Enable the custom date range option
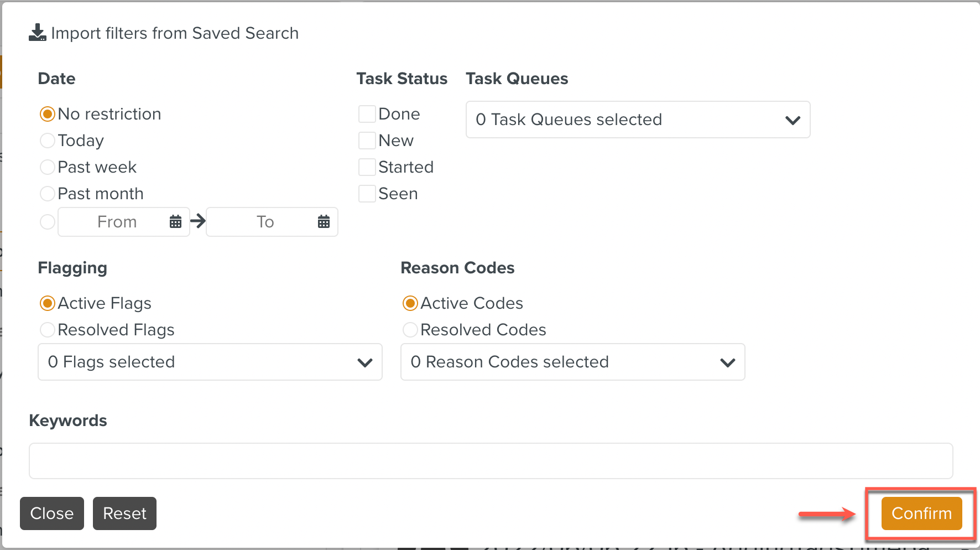980x550 pixels. tap(48, 221)
